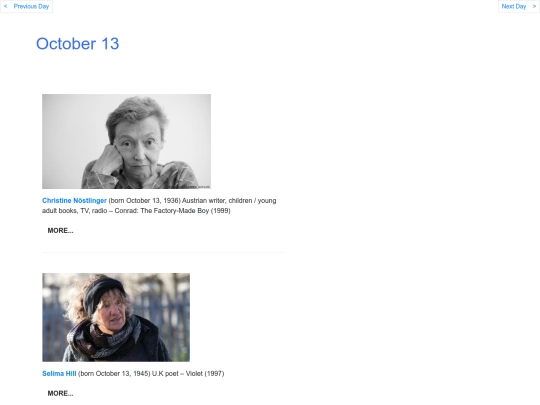Click the Violet (1997) book title text
The image size is (540, 405).
point(205,373)
